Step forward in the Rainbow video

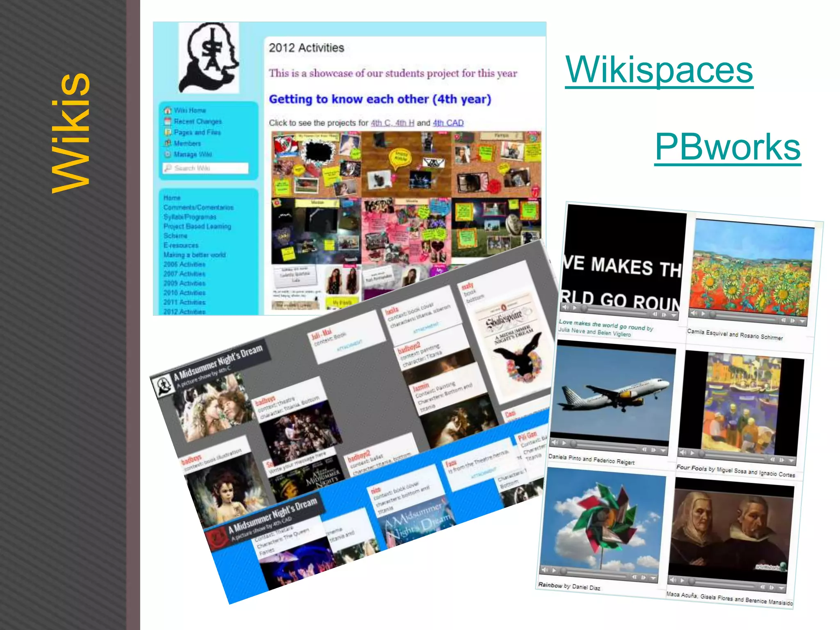[644, 577]
